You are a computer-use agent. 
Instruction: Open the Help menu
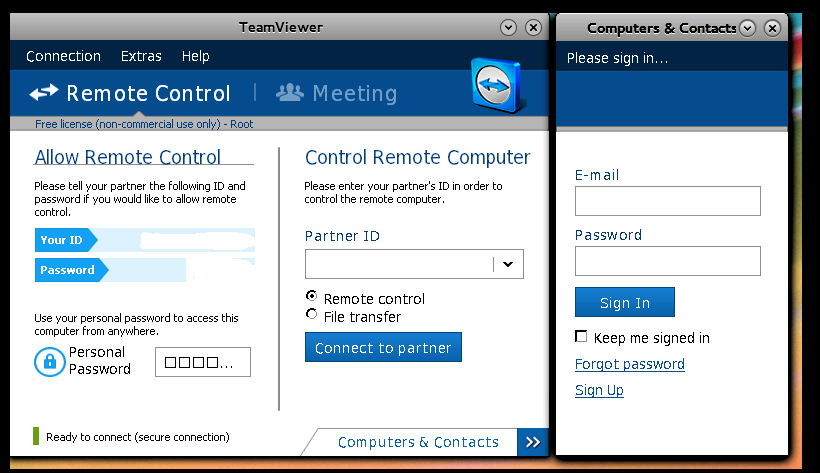(196, 56)
